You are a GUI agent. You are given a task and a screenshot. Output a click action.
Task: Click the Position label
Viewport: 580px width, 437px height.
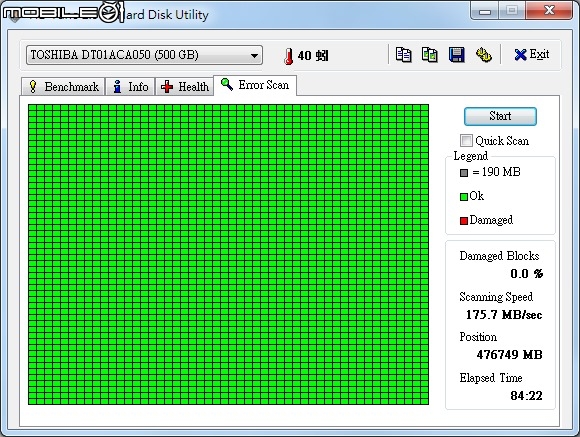coord(478,337)
